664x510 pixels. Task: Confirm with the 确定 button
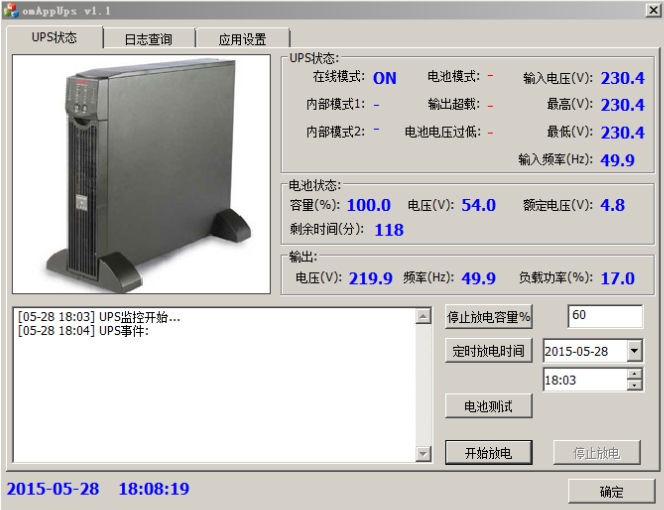point(610,491)
